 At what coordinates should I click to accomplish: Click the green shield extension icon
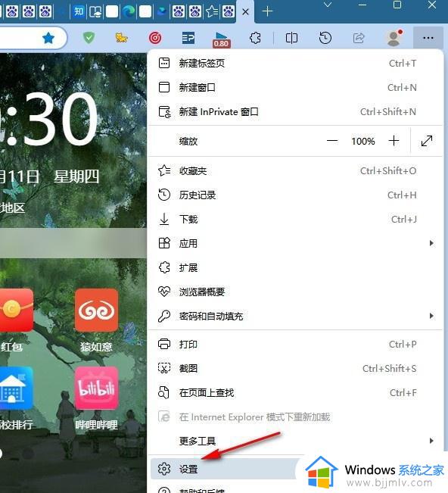[x=89, y=38]
